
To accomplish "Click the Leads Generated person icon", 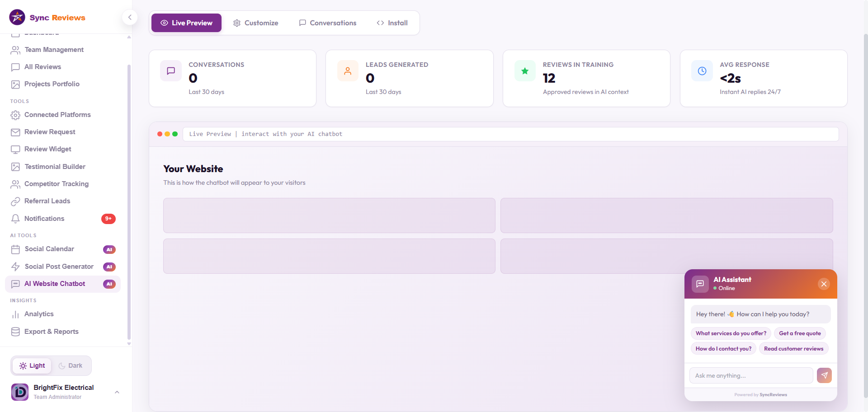I will [x=348, y=71].
